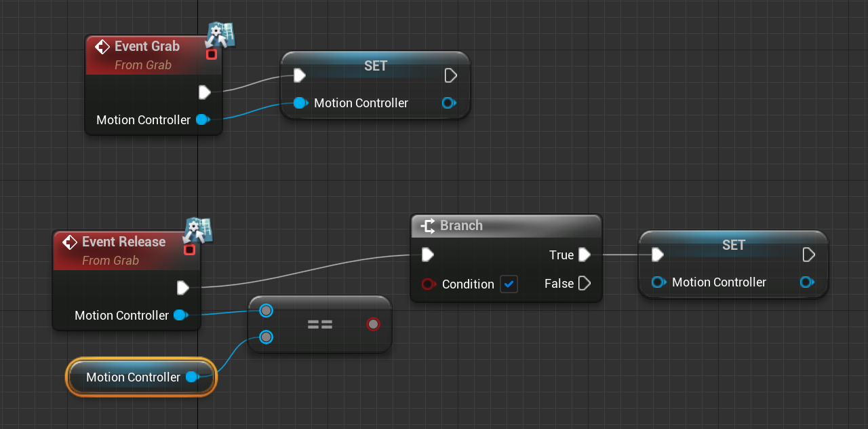Click top SET node execution output pin
The height and width of the screenshot is (429, 868).
click(x=450, y=75)
